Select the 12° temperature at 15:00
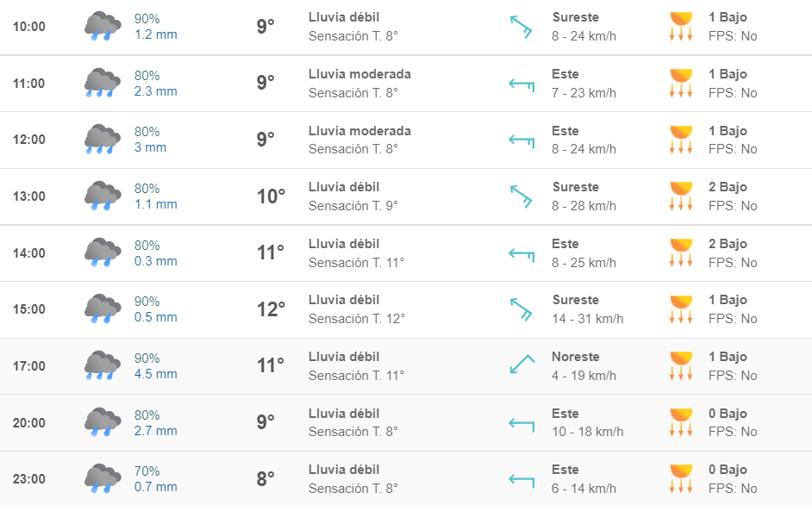The height and width of the screenshot is (505, 812). [x=270, y=309]
